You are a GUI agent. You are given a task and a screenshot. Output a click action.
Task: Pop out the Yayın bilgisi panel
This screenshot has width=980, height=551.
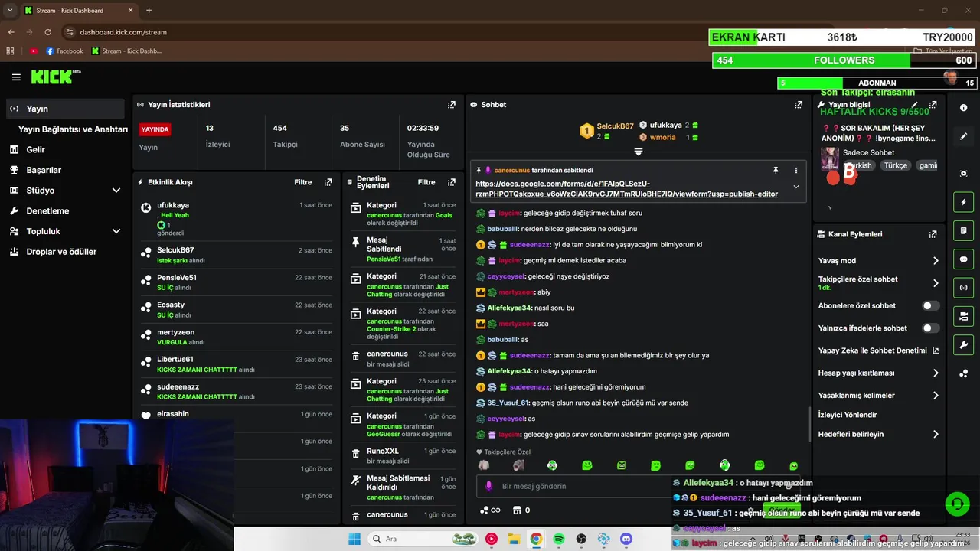[933, 105]
